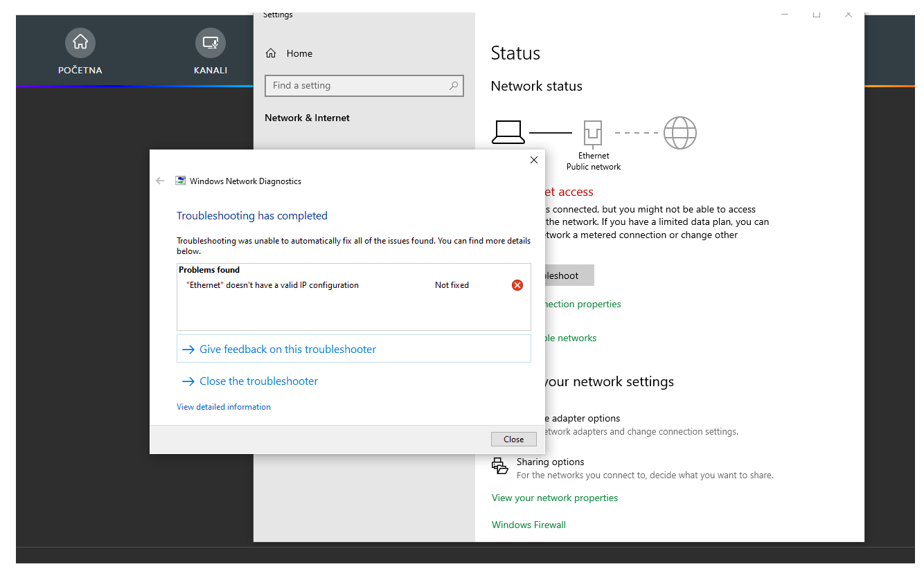Close the Settings window

849,14
